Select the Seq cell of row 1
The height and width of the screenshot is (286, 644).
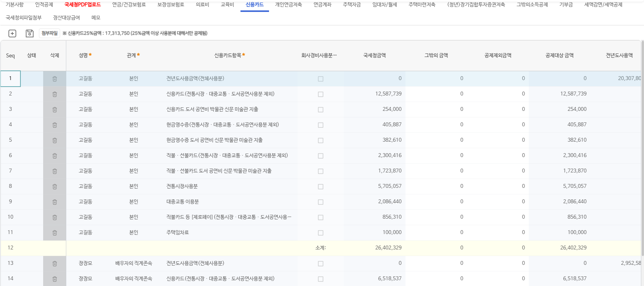click(10, 79)
